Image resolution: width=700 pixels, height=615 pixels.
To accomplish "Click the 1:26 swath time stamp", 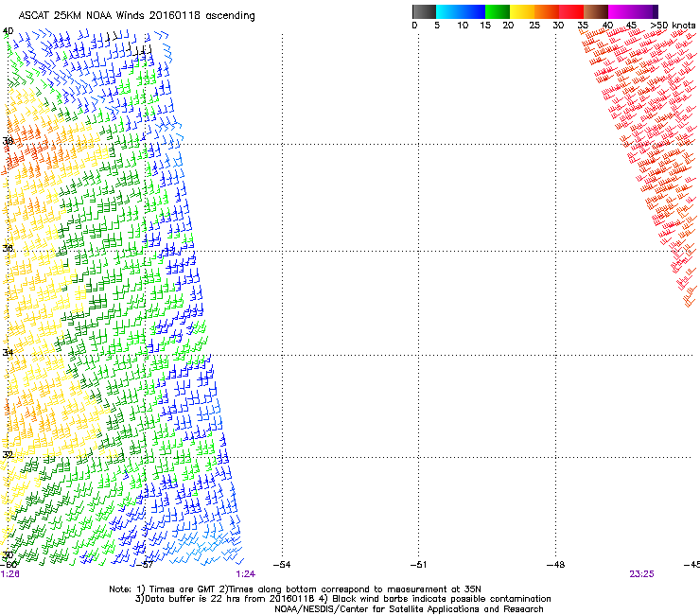I will (9, 574).
